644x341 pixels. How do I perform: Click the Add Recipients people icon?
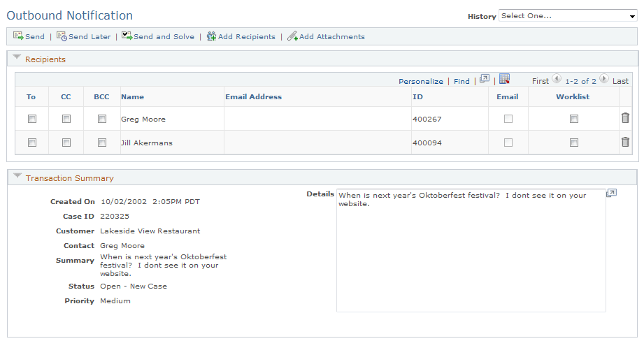tap(211, 36)
